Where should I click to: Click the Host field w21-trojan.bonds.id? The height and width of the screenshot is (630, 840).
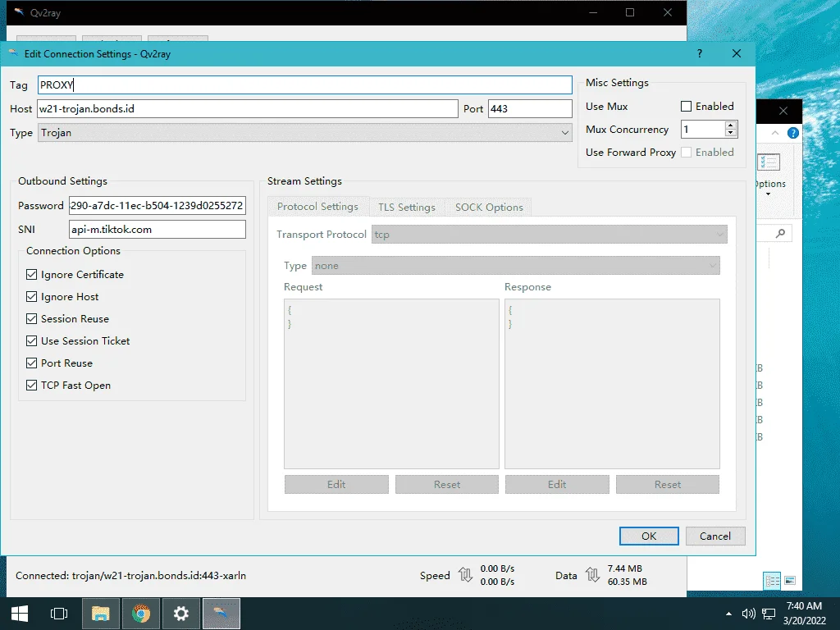(x=248, y=109)
